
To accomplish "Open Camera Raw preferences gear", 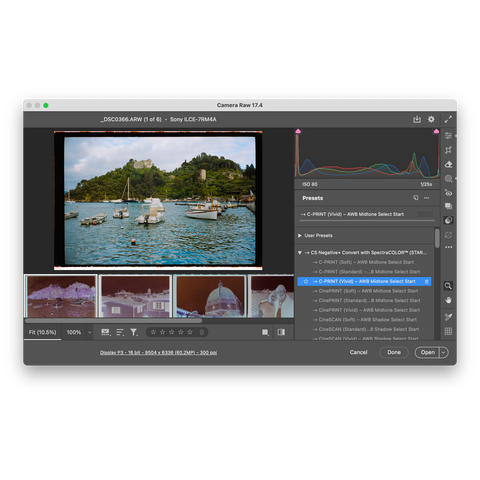I will [431, 119].
